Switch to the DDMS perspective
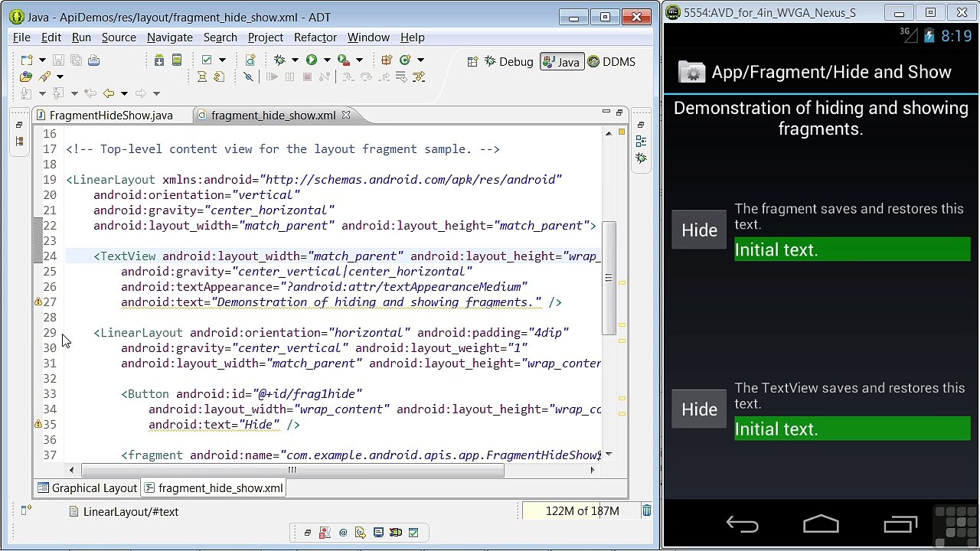This screenshot has width=980, height=551. coord(611,62)
